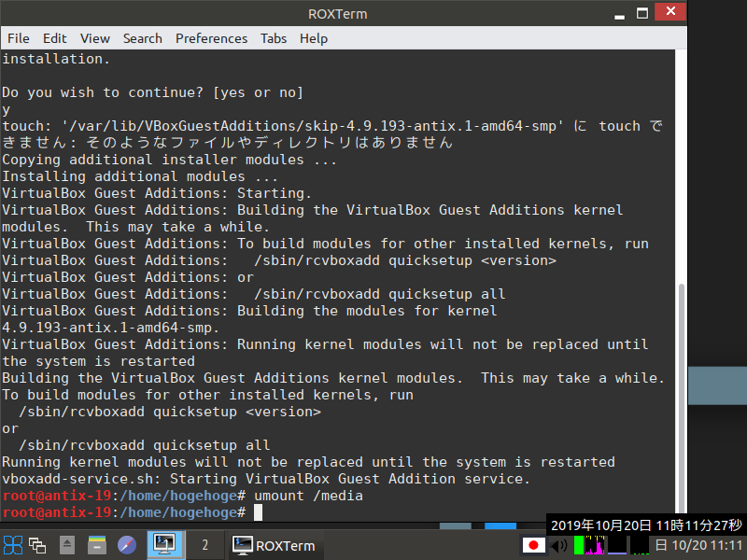Switch to workspace 1 terminal pager

[165, 545]
